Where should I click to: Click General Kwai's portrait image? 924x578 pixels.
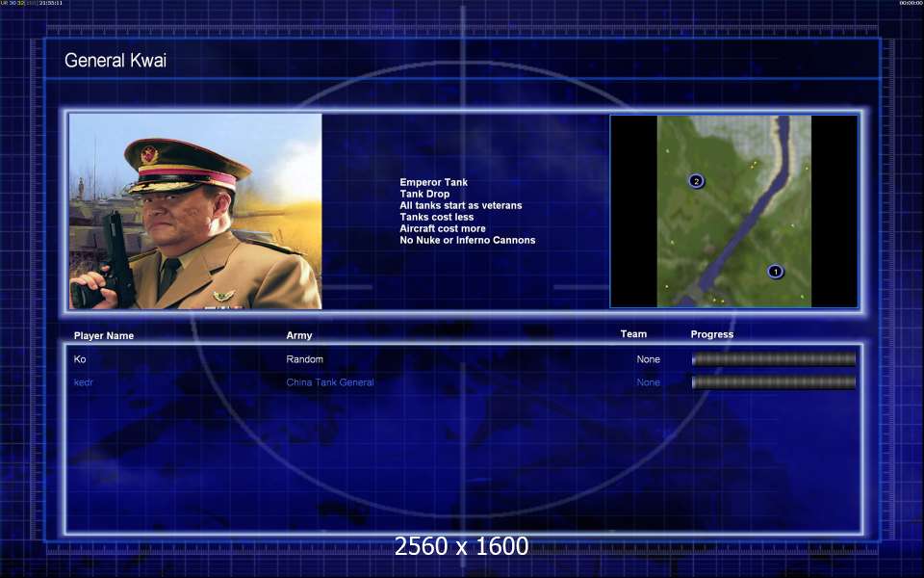coord(195,211)
